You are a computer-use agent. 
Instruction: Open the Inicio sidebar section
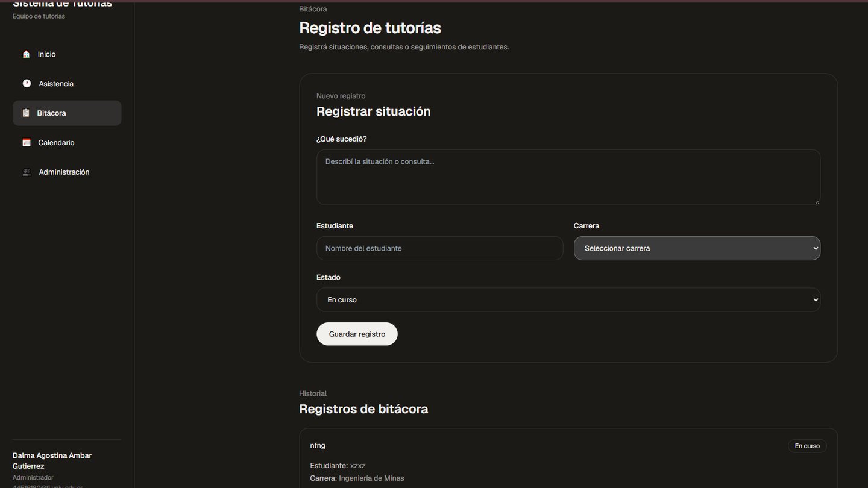coord(67,54)
